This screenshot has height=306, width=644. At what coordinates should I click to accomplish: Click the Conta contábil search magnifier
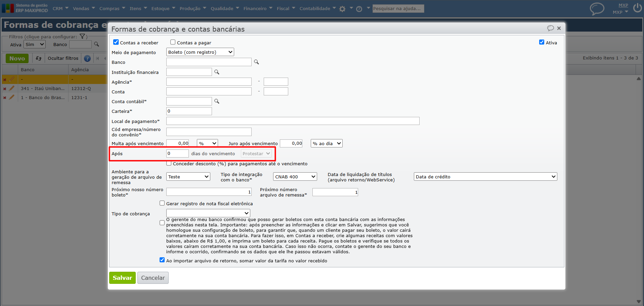[217, 101]
